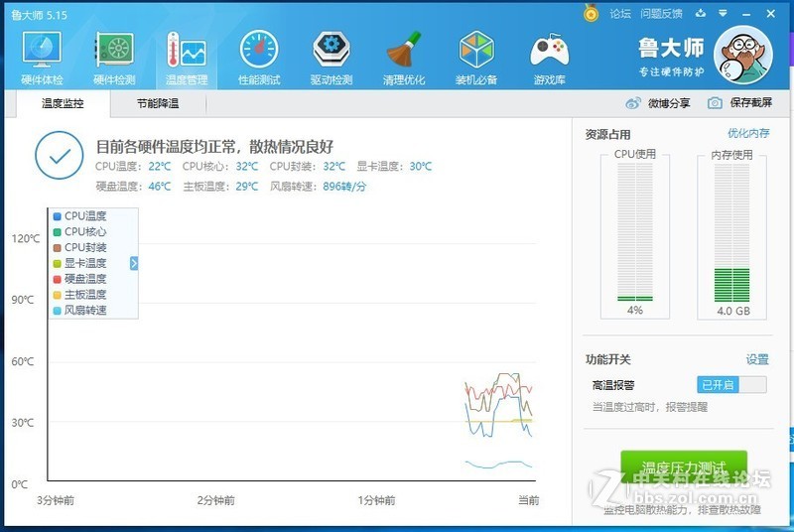Switch to the 温度监控 tab
Screen dimensions: 794x532
coord(63,104)
